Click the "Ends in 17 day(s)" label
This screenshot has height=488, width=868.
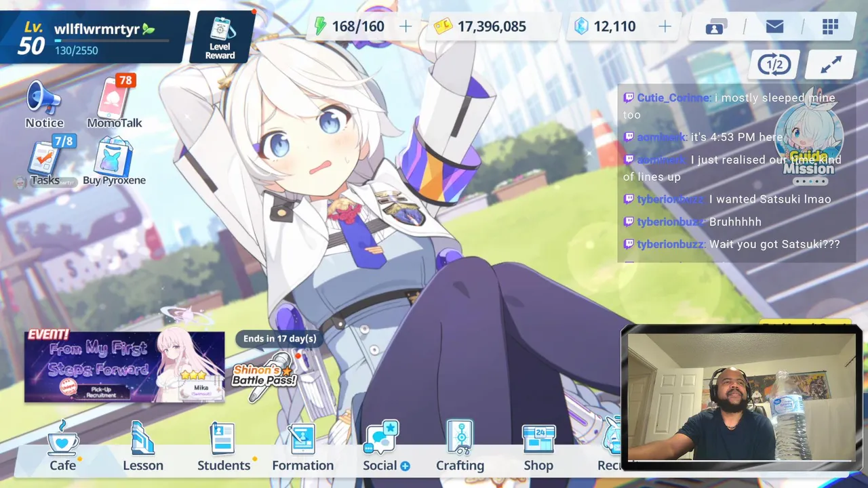[x=280, y=338]
